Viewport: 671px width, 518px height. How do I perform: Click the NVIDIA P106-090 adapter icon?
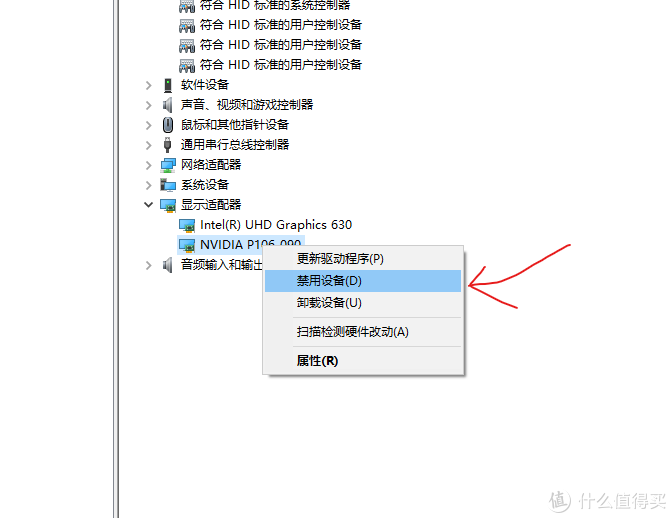(187, 245)
